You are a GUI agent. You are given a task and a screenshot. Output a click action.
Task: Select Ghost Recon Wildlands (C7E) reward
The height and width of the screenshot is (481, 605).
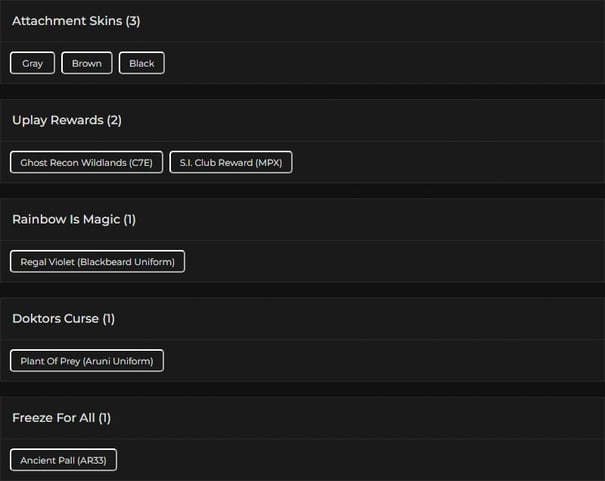(x=86, y=162)
